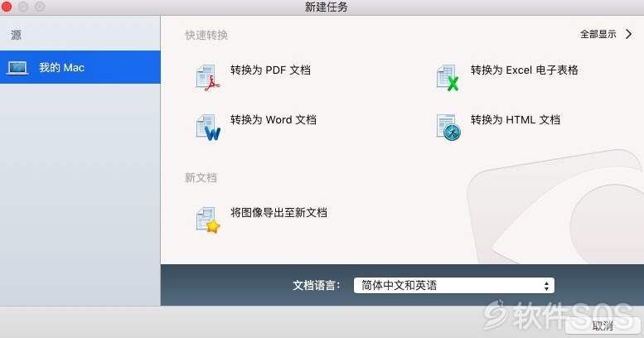The height and width of the screenshot is (338, 644).
Task: Click the Convert to Excel spreadsheet icon
Action: 448,78
